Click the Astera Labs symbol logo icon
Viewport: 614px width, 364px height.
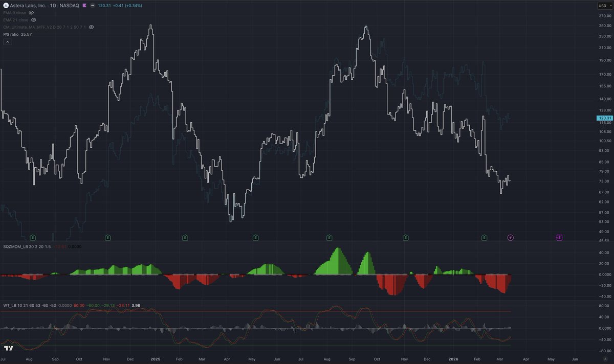6,5
